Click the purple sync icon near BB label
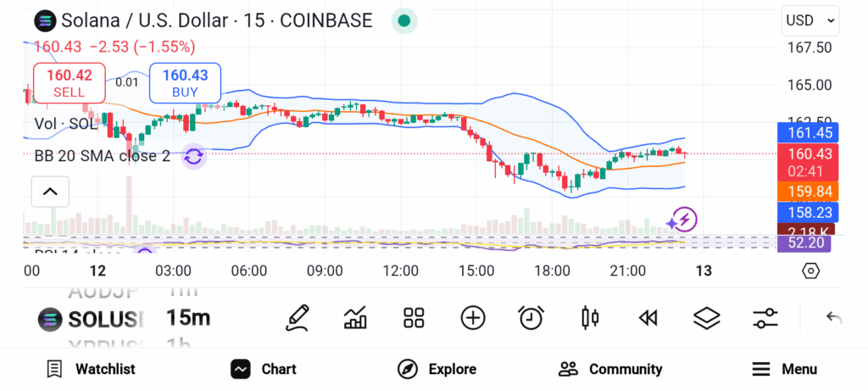868x391 pixels. point(194,157)
